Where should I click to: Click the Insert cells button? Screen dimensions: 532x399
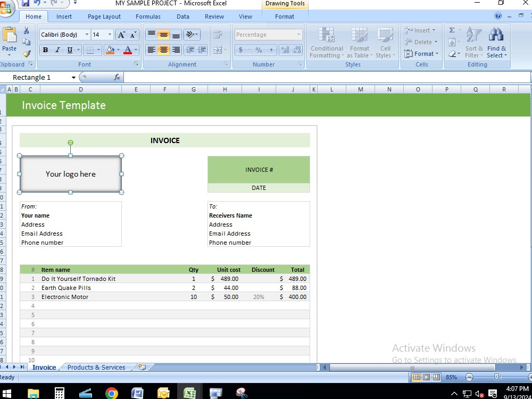click(421, 30)
